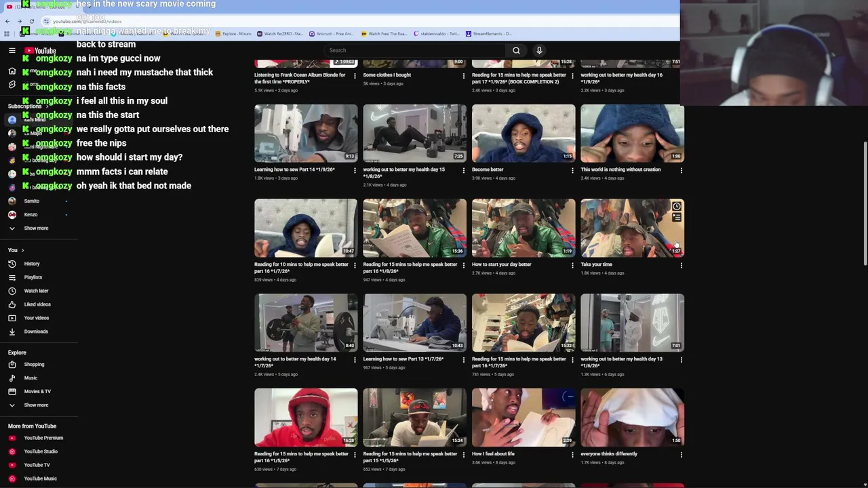Open Become better video thumbnail
Image resolution: width=868 pixels, height=488 pixels.
524,133
